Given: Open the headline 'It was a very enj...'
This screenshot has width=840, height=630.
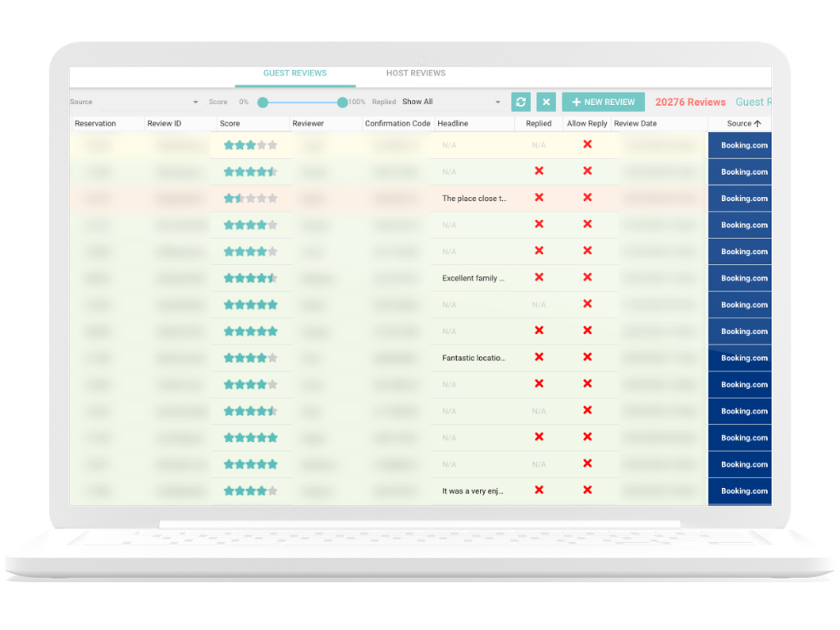Looking at the screenshot, I should coord(472,491).
